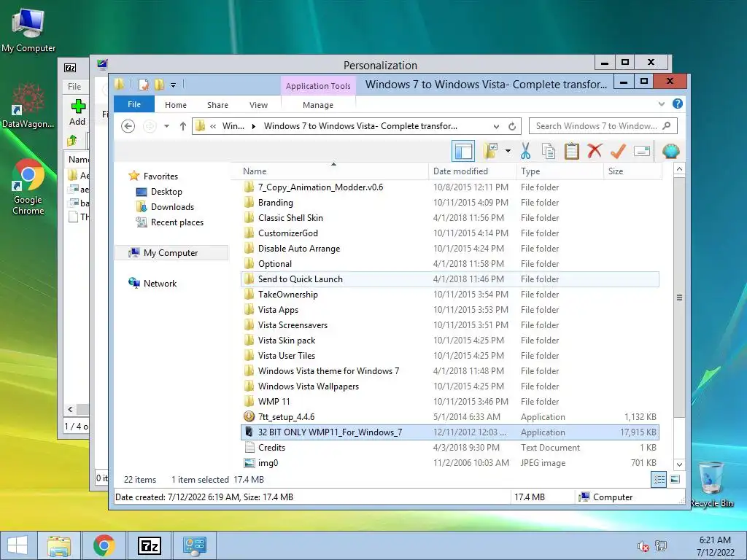Click the muted volume tray icon
747x560 pixels.
coord(643,546)
